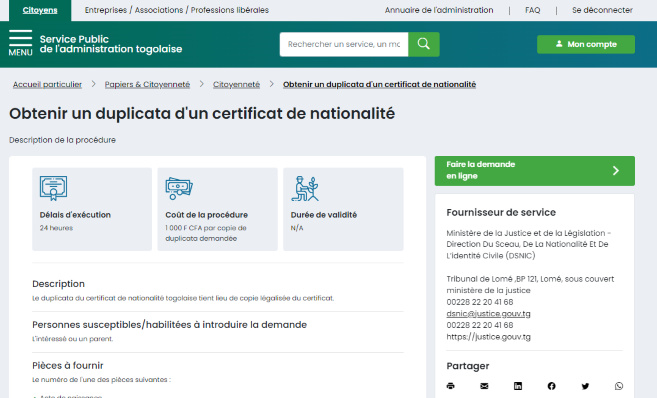Click the Coût de la procédure heading

207,215
